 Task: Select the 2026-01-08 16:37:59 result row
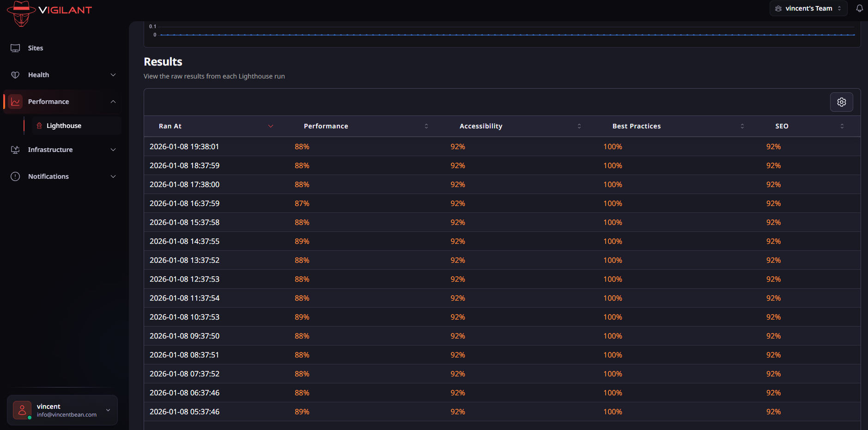click(185, 203)
